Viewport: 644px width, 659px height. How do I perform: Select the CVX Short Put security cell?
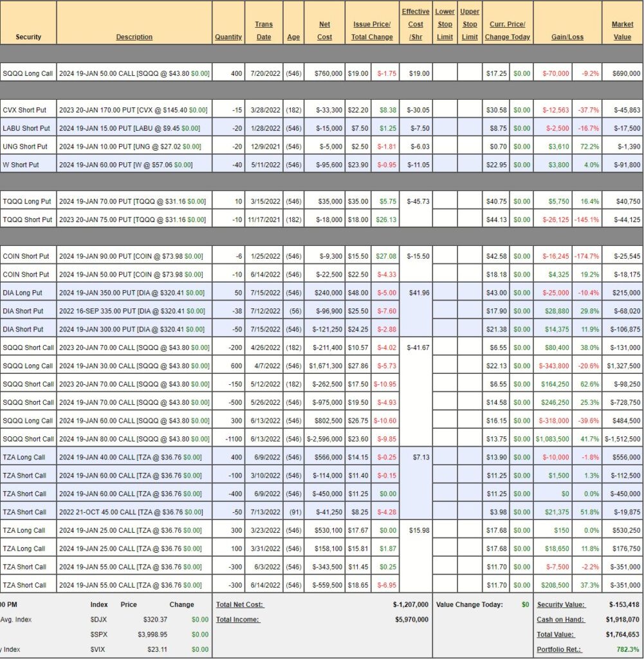28,110
